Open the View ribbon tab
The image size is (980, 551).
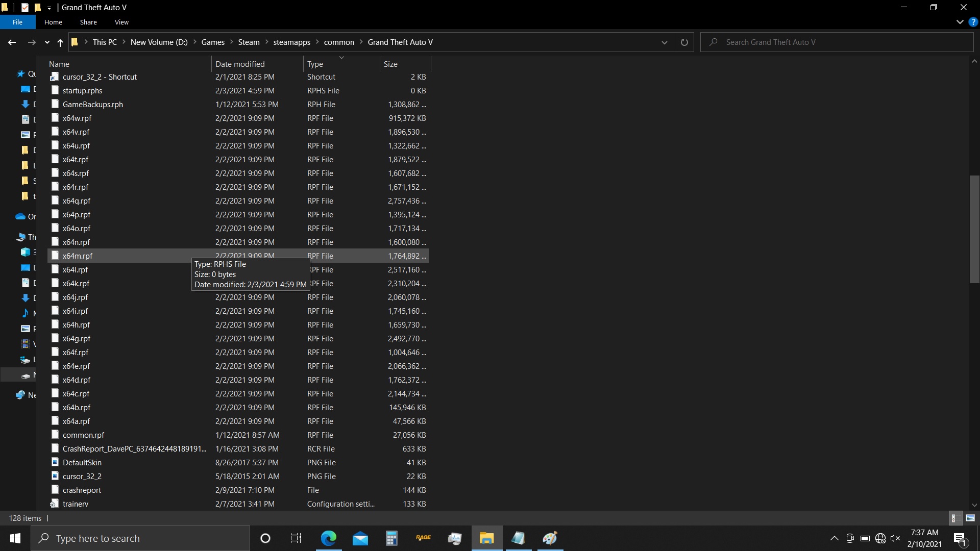click(x=121, y=22)
